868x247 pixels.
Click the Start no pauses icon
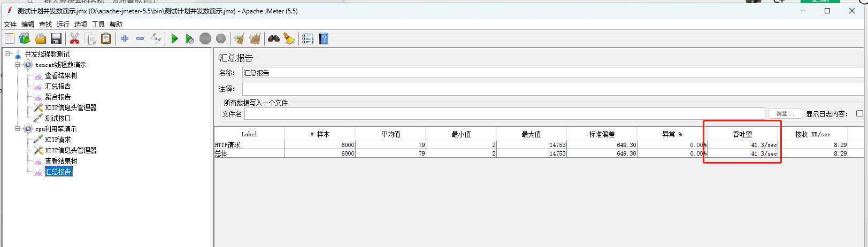click(189, 38)
